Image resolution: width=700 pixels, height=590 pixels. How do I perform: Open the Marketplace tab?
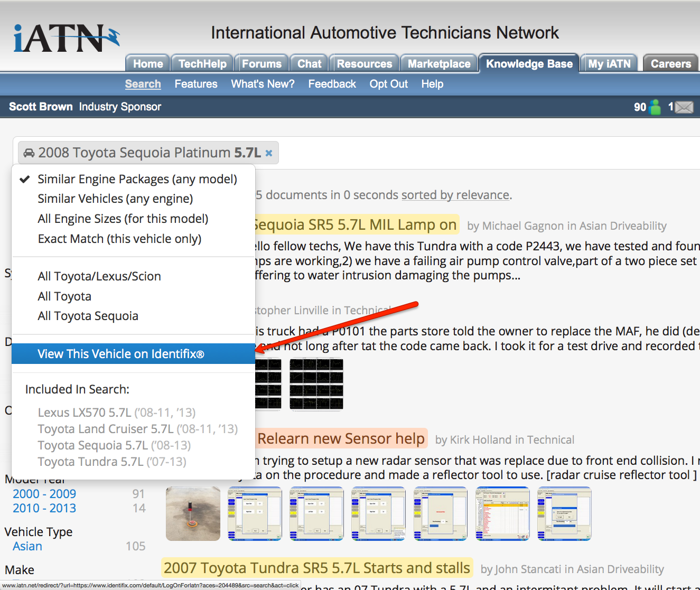point(438,64)
